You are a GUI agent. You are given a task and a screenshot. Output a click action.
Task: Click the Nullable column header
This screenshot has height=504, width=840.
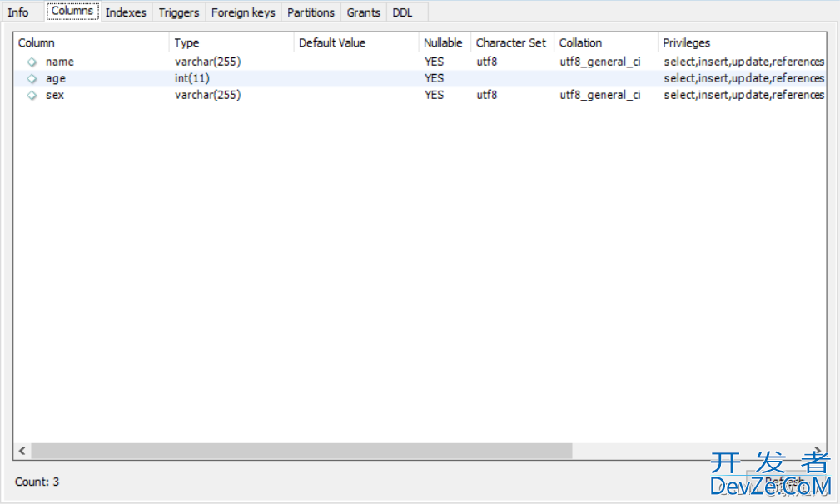[445, 42]
